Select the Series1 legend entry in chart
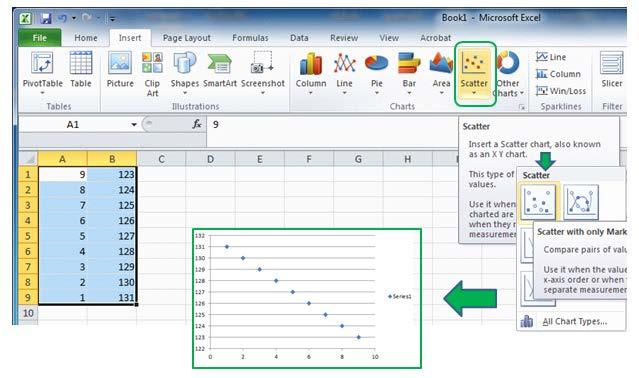639x378 pixels. (399, 297)
